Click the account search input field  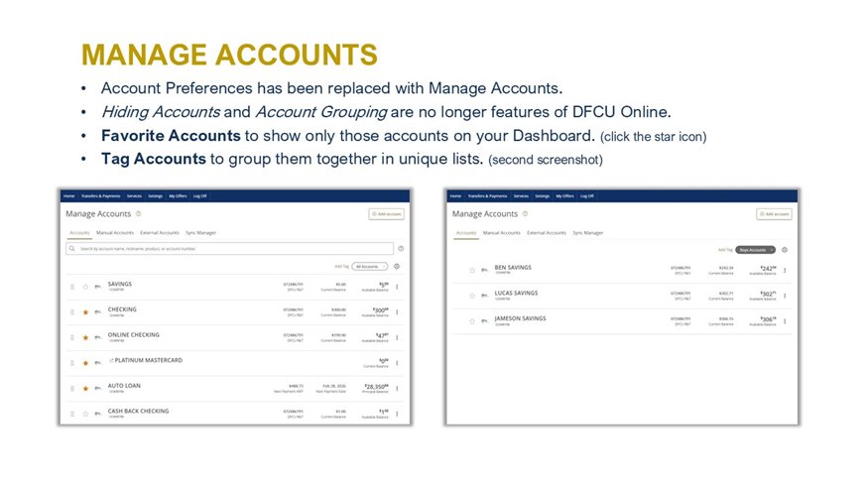[x=230, y=249]
